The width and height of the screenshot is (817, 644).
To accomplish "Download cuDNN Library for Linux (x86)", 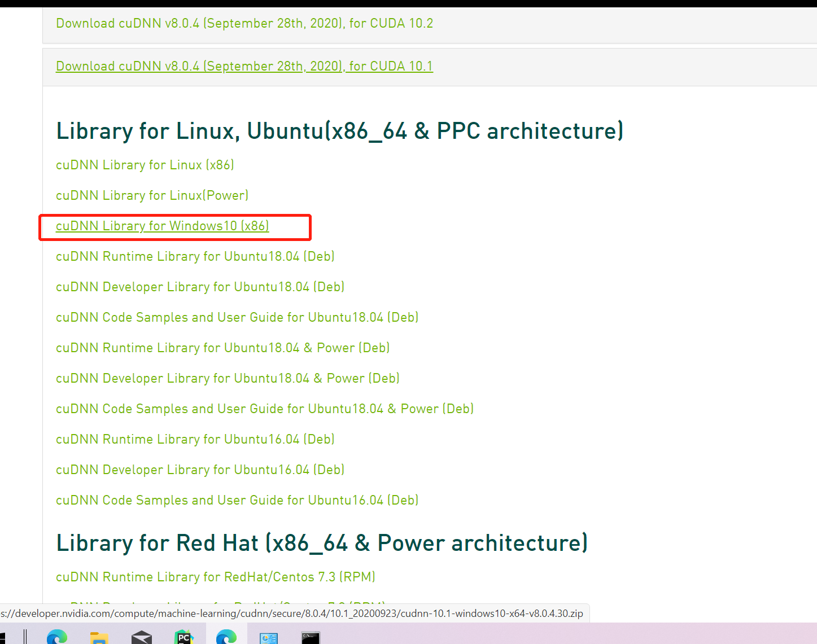I will point(145,165).
